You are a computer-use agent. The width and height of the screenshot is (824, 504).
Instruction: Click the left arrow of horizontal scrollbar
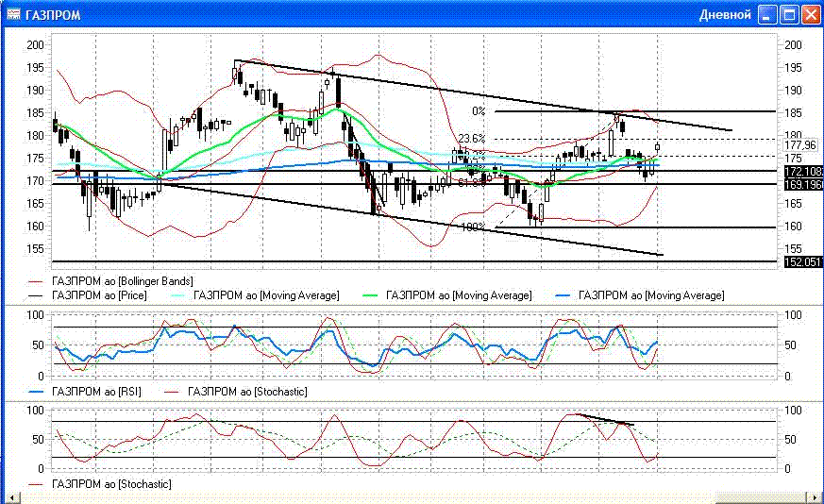pyautogui.click(x=11, y=497)
